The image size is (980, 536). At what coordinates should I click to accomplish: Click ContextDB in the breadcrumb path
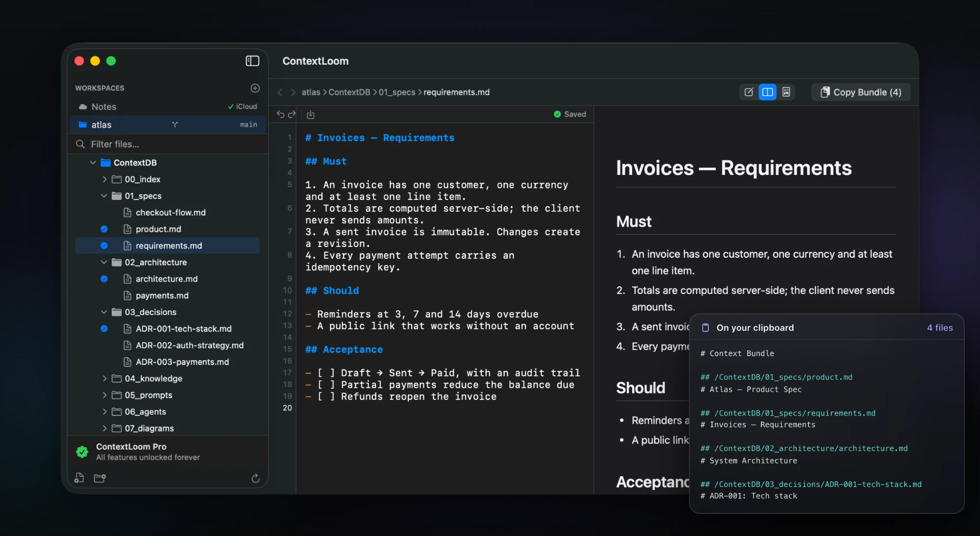click(x=349, y=92)
